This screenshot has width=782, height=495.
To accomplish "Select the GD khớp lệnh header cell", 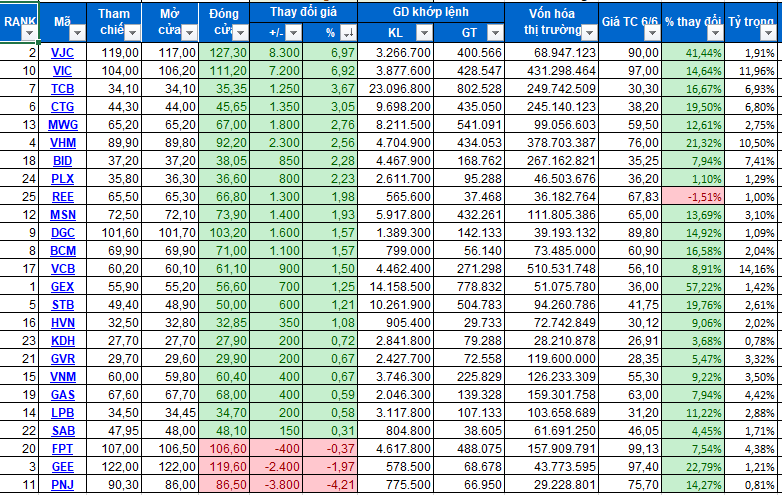I will pos(431,12).
